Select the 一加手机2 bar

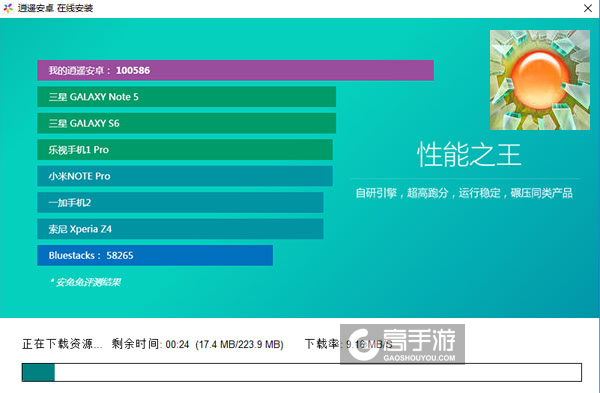coord(180,202)
